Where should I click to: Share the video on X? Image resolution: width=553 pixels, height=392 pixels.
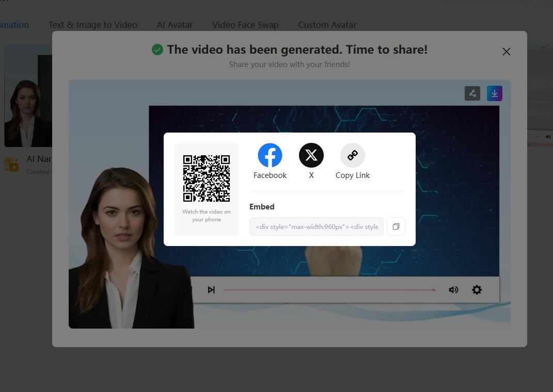pyautogui.click(x=311, y=155)
